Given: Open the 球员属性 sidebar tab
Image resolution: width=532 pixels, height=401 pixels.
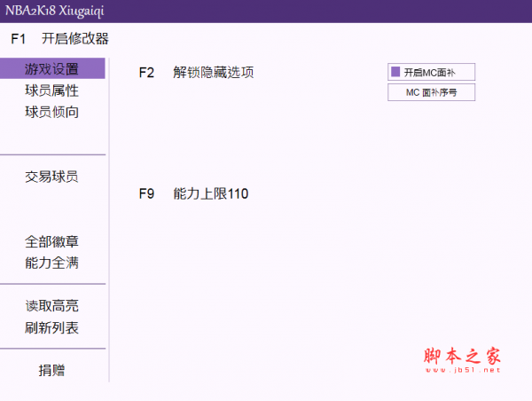Looking at the screenshot, I should (51, 90).
